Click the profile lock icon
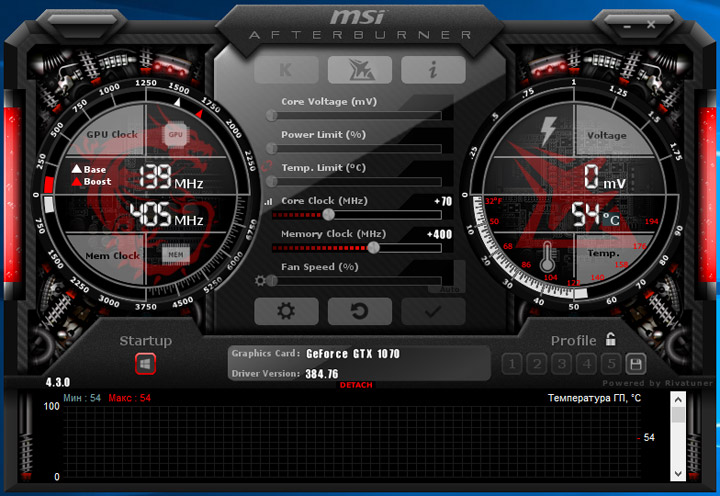The height and width of the screenshot is (496, 720). [610, 339]
